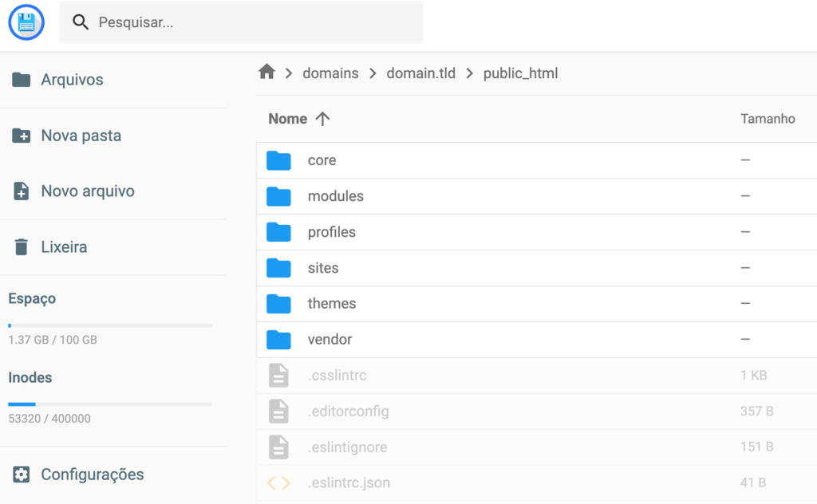
Task: Open domain.tld from the breadcrumb
Action: (x=421, y=73)
